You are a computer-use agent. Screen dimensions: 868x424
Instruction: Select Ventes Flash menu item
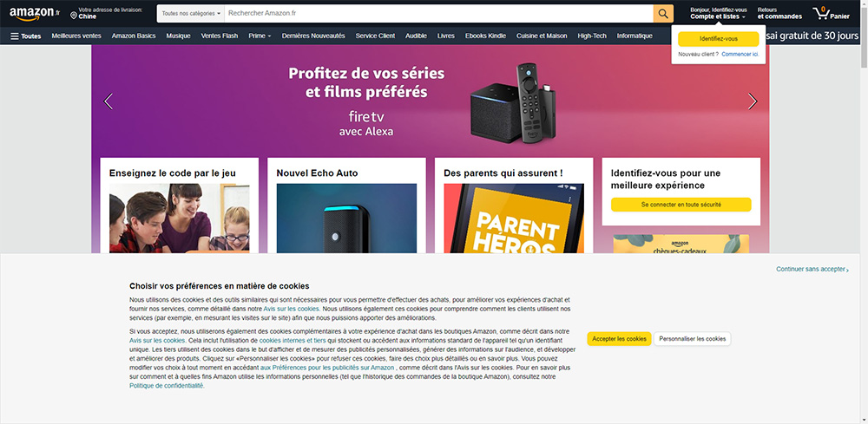220,36
